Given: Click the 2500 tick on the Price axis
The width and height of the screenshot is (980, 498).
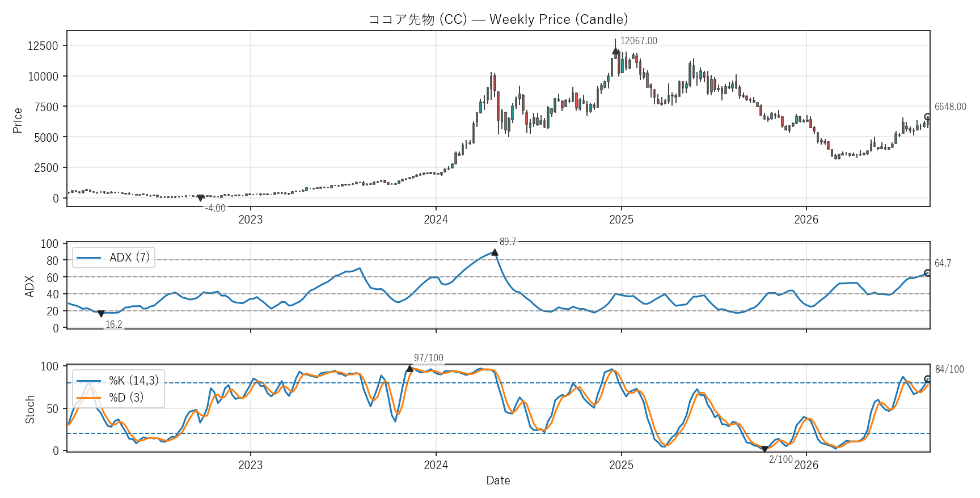Looking at the screenshot, I should [x=46, y=168].
